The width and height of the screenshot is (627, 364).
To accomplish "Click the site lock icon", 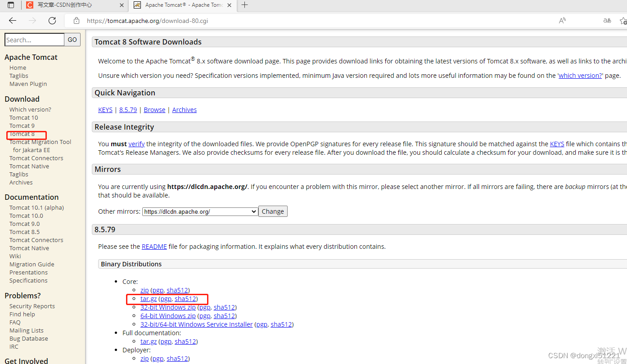I will tap(77, 21).
